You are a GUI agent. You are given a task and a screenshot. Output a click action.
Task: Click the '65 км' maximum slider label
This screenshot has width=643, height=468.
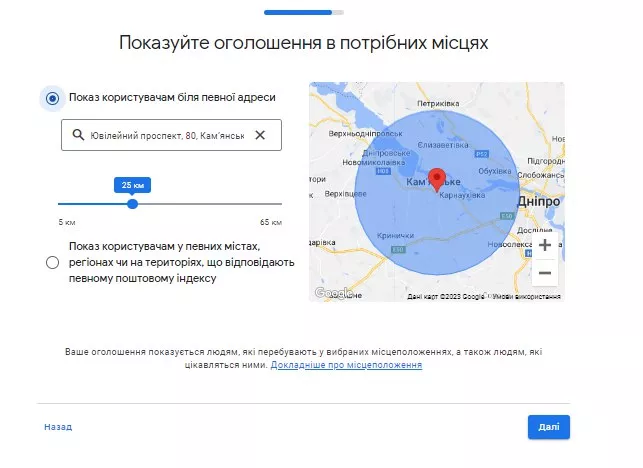click(271, 222)
